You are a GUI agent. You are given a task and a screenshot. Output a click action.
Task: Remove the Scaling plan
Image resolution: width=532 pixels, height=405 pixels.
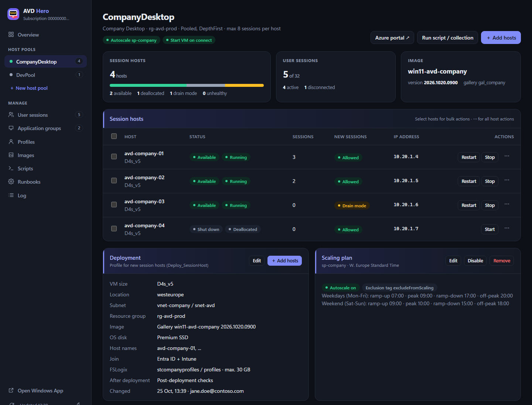pyautogui.click(x=502, y=261)
